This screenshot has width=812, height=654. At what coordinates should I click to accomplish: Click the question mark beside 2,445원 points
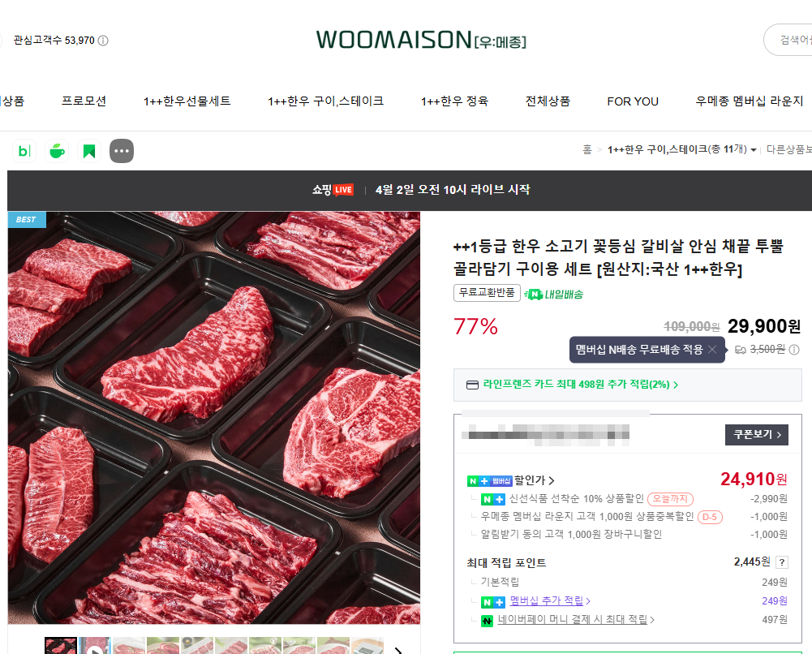782,562
